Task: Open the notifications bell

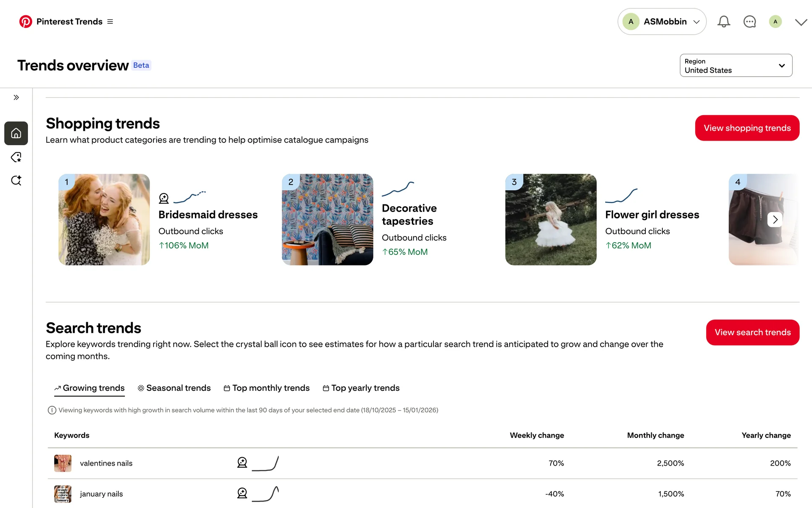Action: click(724, 22)
